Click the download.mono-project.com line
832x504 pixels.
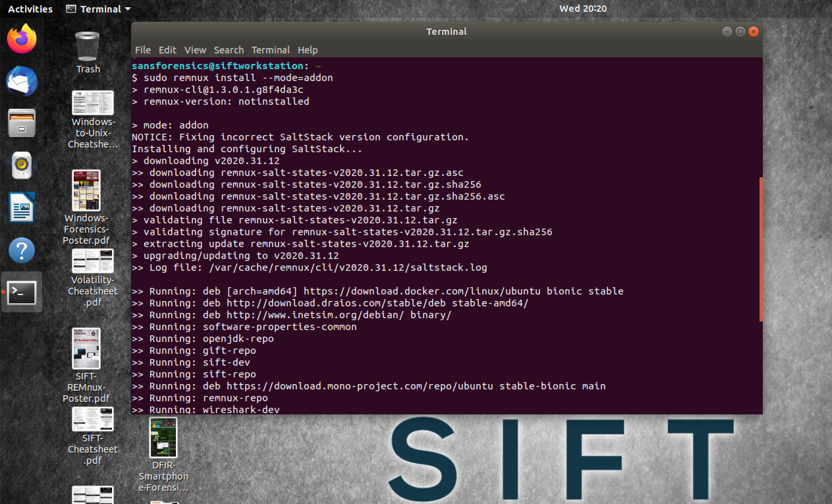[369, 386]
